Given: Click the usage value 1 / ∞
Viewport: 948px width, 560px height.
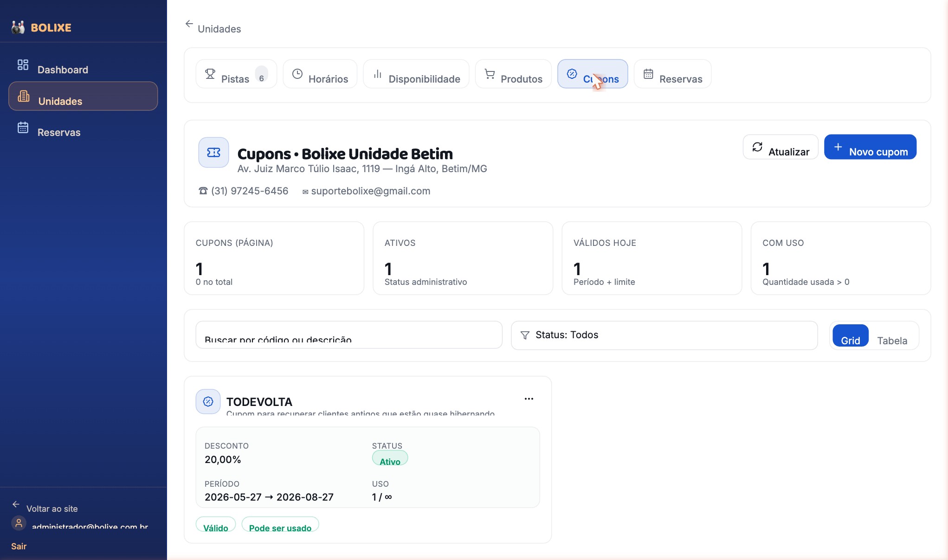Looking at the screenshot, I should coord(382,497).
